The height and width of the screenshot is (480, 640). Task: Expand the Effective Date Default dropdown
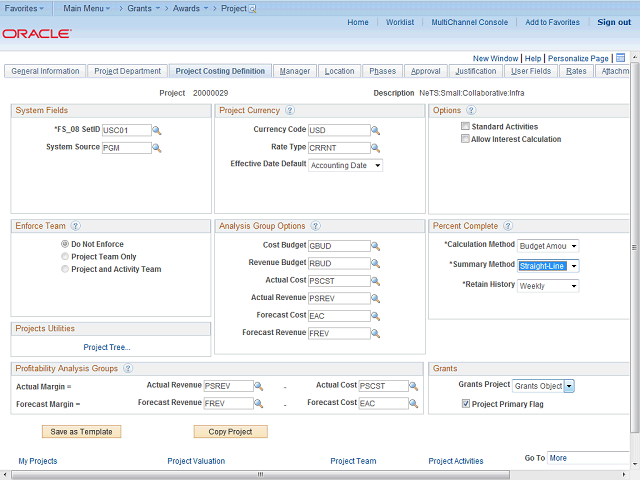(x=346, y=166)
